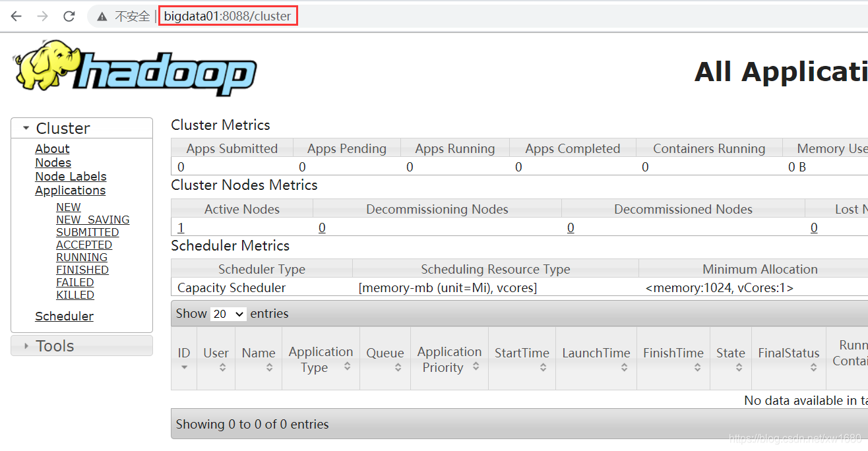Open the Nodes link

pyautogui.click(x=53, y=163)
